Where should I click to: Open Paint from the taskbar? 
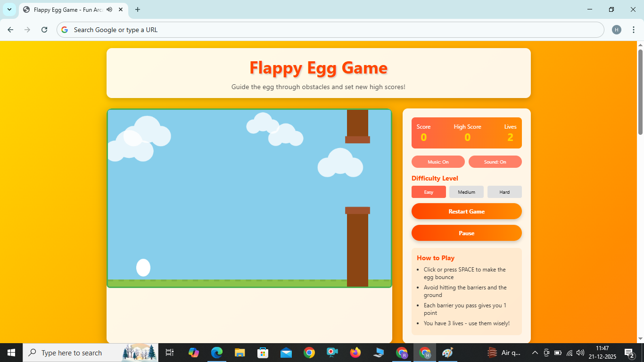(447, 352)
